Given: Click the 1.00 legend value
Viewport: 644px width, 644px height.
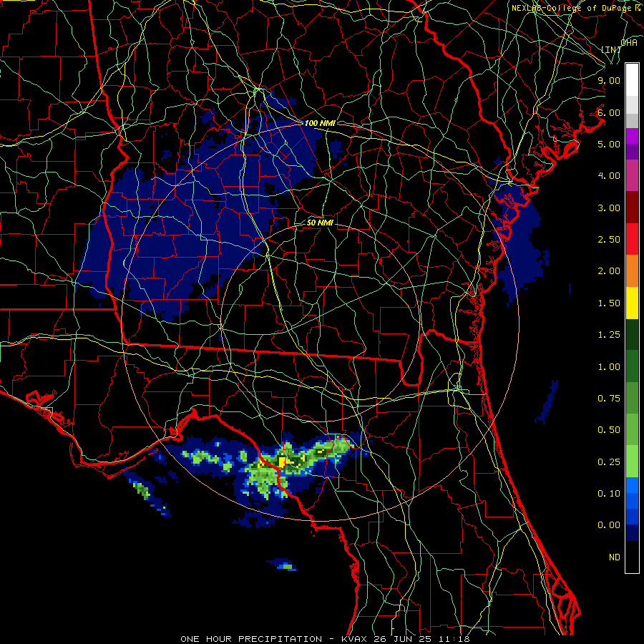Looking at the screenshot, I should (x=609, y=367).
